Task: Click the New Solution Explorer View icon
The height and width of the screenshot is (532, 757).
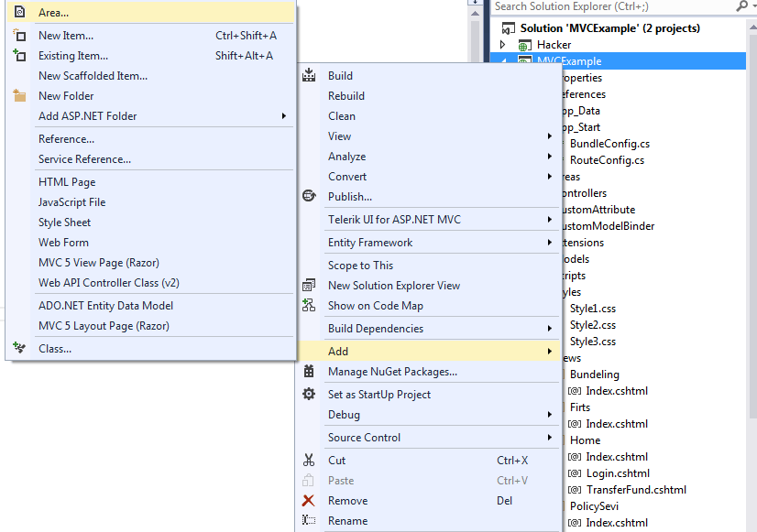Action: 309,285
